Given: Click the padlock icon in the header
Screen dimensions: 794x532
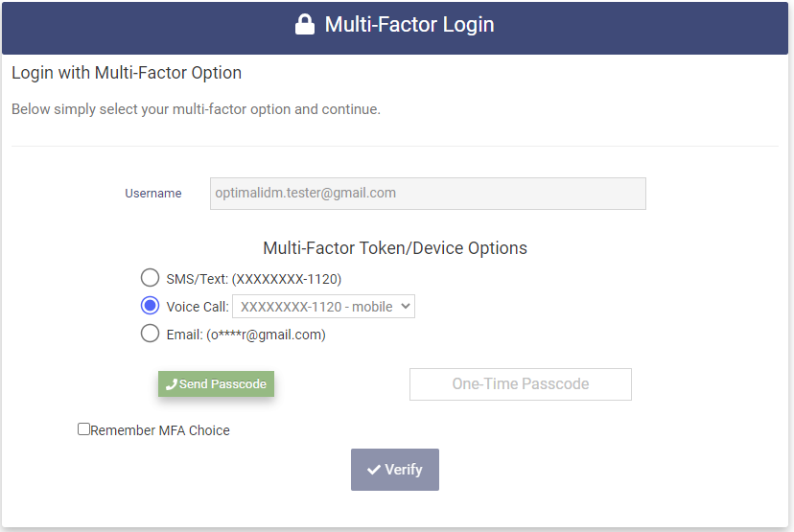Looking at the screenshot, I should (305, 25).
